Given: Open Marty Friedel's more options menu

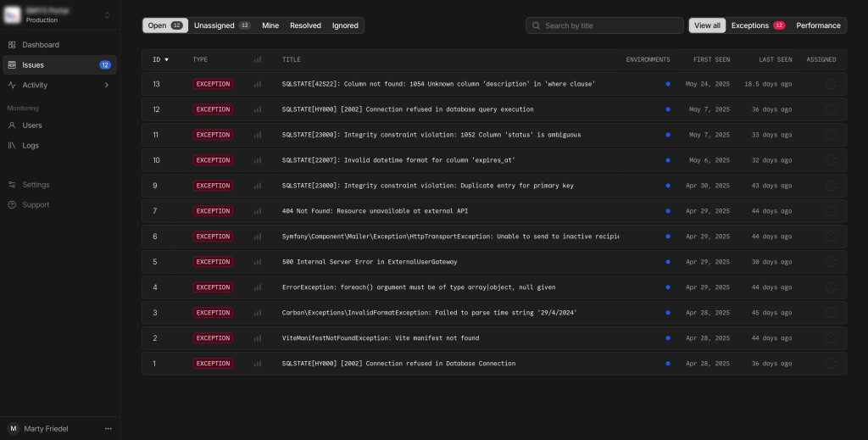Looking at the screenshot, I should click(x=108, y=428).
